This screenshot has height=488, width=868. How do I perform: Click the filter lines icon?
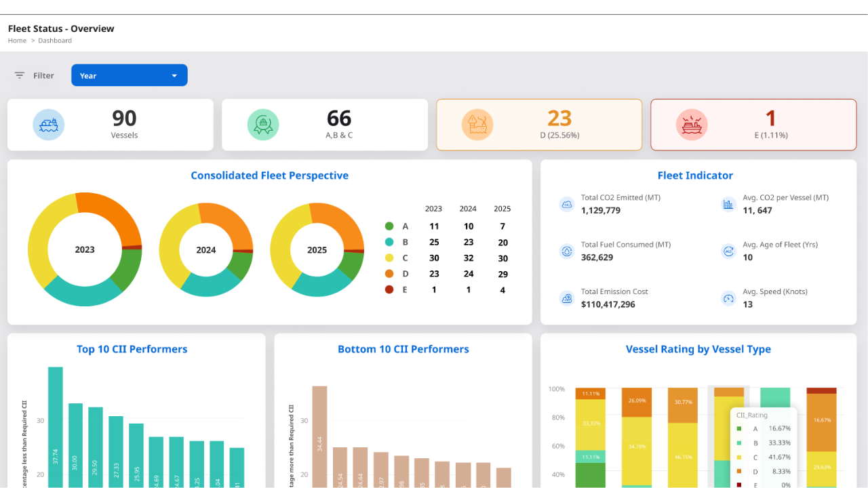[x=20, y=75]
